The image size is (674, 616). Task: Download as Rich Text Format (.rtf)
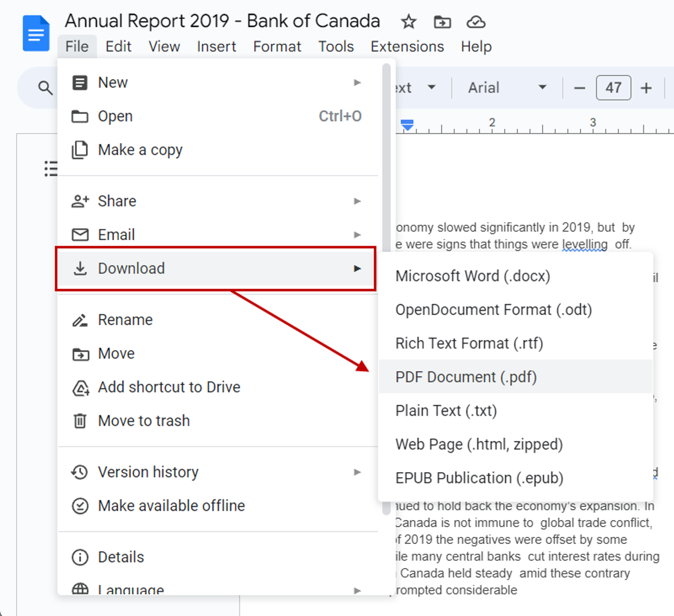516,343
